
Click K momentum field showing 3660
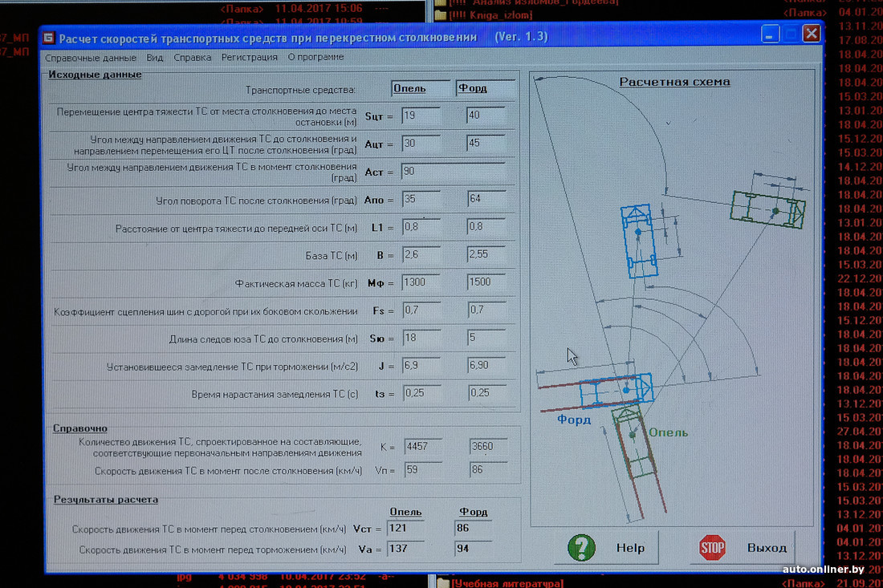[488, 447]
